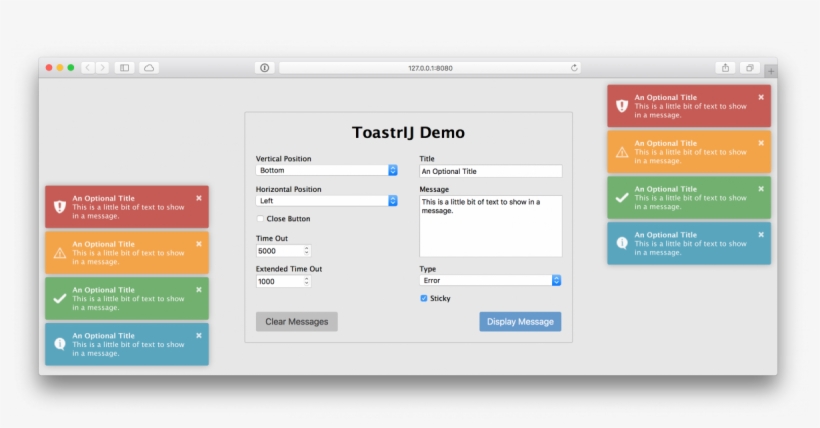
Task: Open the Horizontal Position dropdown showing Left
Action: tap(326, 201)
